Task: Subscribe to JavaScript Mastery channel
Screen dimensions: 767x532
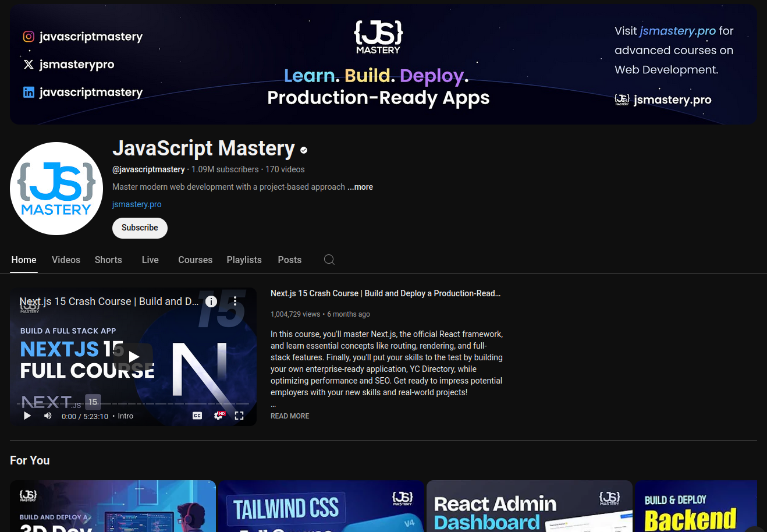Action: tap(140, 228)
